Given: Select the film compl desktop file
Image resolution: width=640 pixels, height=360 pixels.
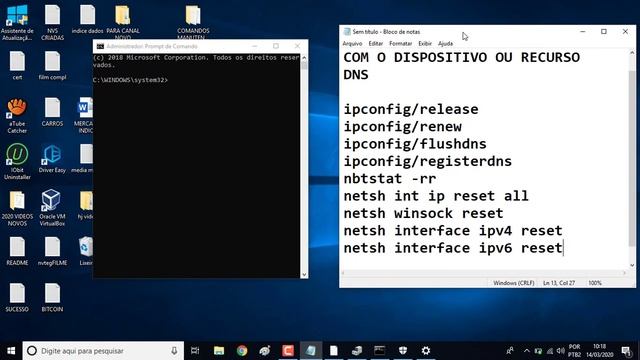Looking at the screenshot, I should [x=52, y=65].
